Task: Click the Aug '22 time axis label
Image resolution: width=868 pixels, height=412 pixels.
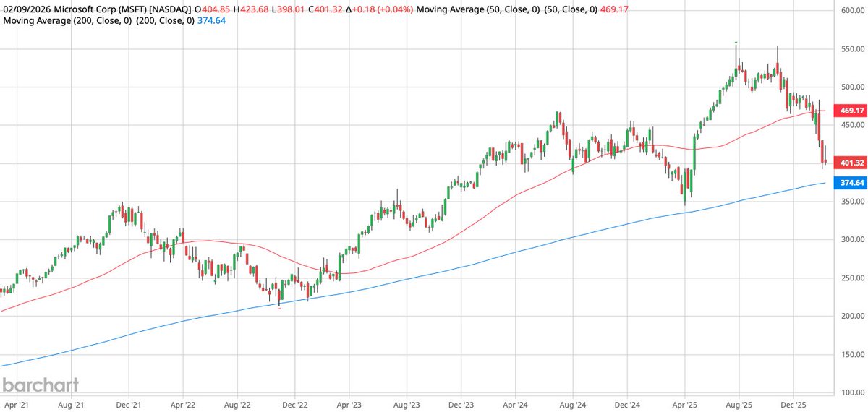Action: pos(239,405)
